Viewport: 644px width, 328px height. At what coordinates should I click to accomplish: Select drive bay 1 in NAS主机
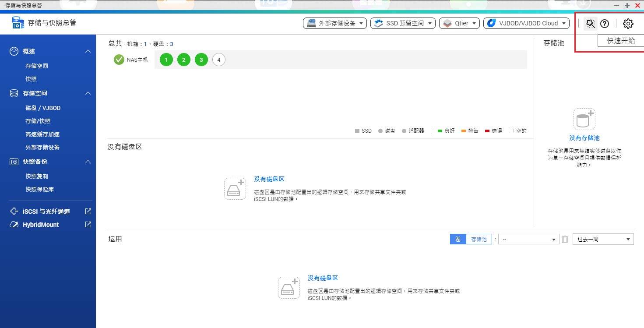[x=166, y=60]
